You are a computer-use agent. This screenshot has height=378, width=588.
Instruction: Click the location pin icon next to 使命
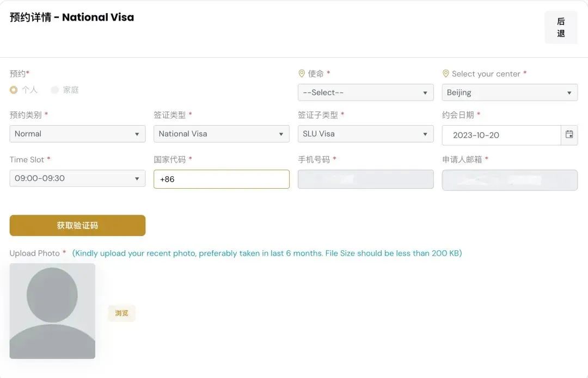point(302,73)
